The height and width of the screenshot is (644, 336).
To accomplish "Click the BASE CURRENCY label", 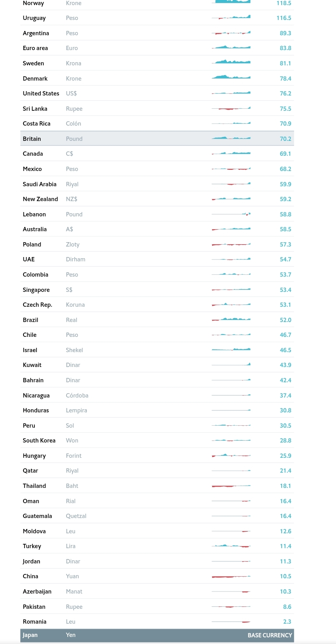I will click(x=270, y=635).
